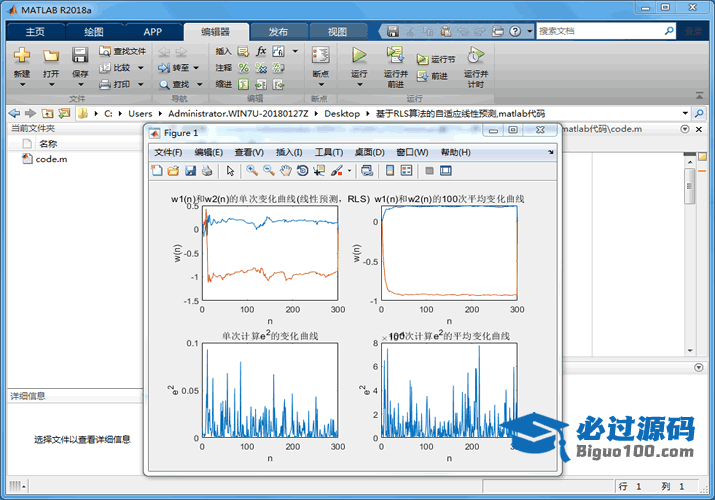Open file using the 打开 folder icon
The height and width of the screenshot is (500, 715).
click(51, 56)
